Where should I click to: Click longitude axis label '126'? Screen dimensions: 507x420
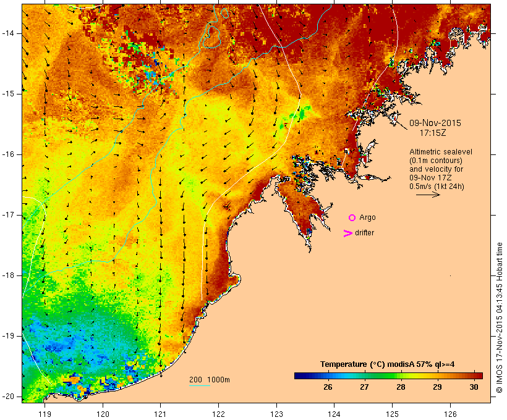(x=450, y=414)
